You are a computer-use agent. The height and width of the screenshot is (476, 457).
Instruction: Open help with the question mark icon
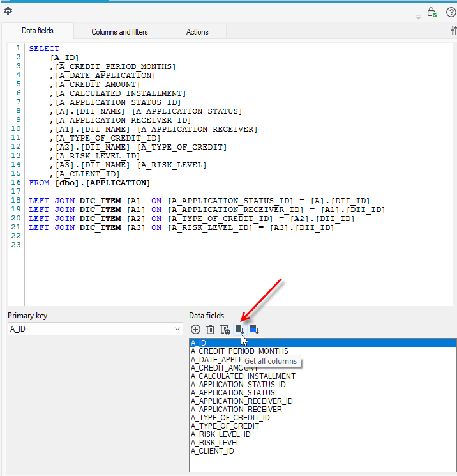pos(451,12)
